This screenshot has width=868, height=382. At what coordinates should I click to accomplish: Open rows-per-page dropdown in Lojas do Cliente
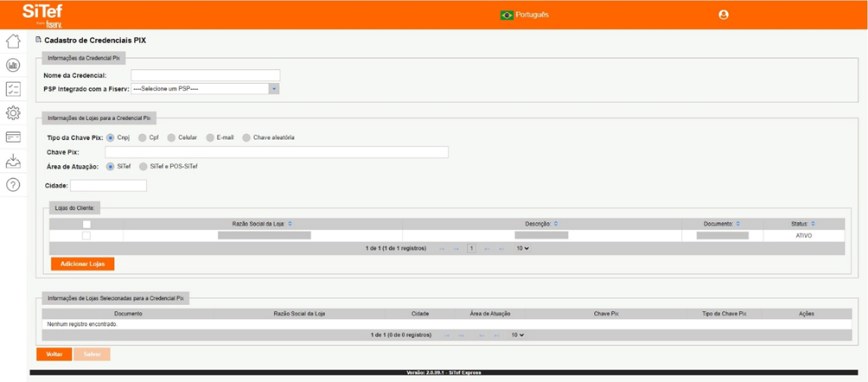[522, 248]
